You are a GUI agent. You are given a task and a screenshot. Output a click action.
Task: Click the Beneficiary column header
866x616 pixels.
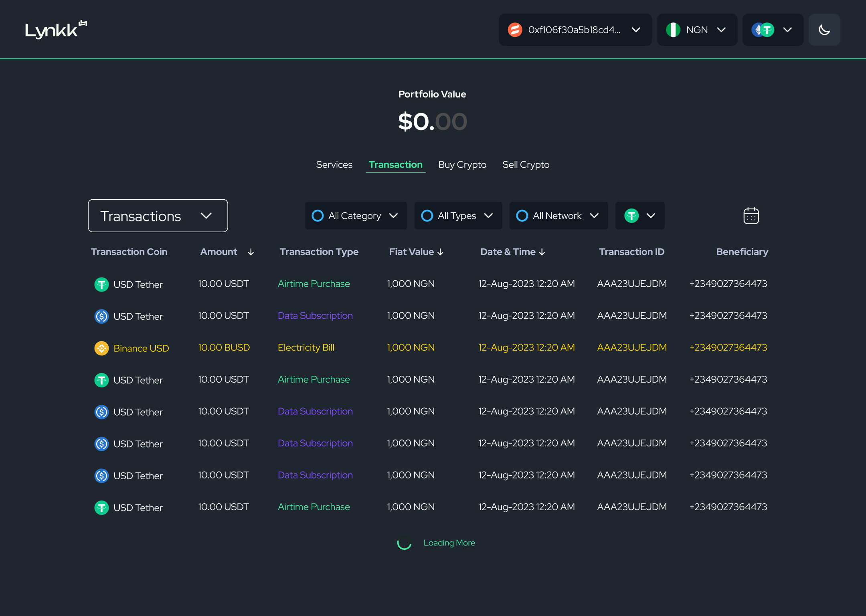tap(742, 252)
